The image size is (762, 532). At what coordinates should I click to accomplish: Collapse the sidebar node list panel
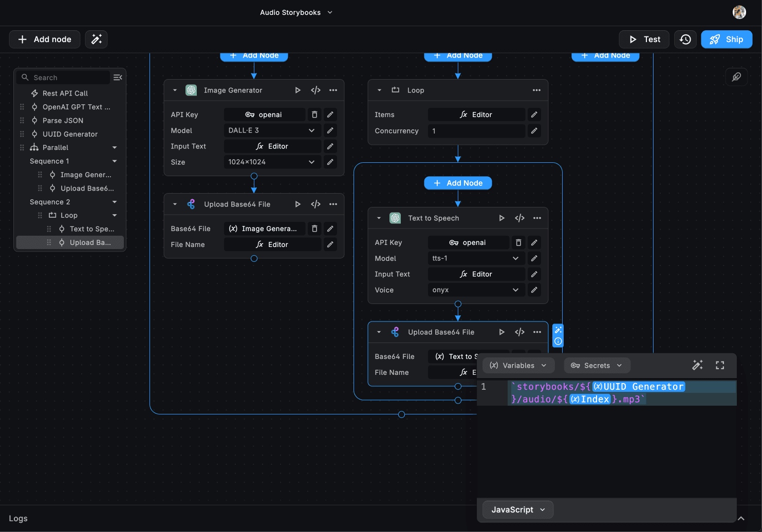[x=118, y=78]
